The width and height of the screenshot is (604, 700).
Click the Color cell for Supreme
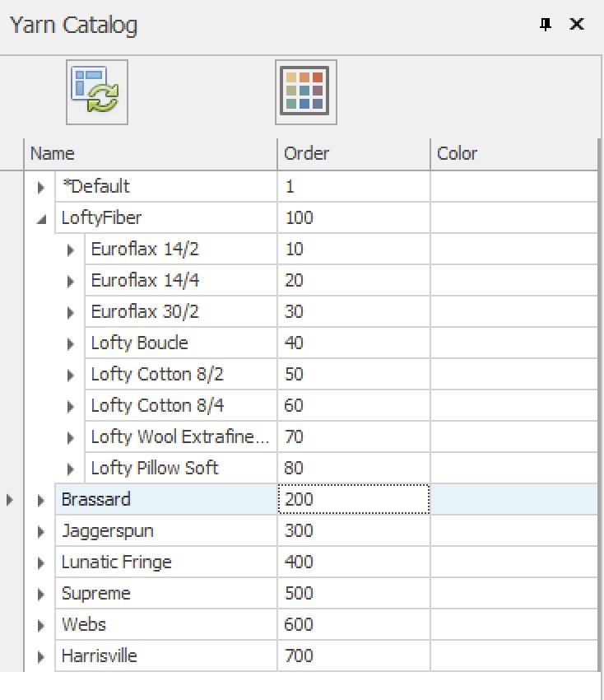pos(513,594)
